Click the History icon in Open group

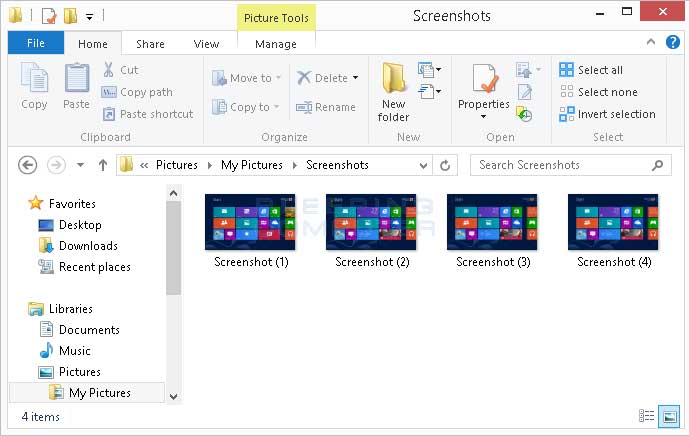pos(524,114)
